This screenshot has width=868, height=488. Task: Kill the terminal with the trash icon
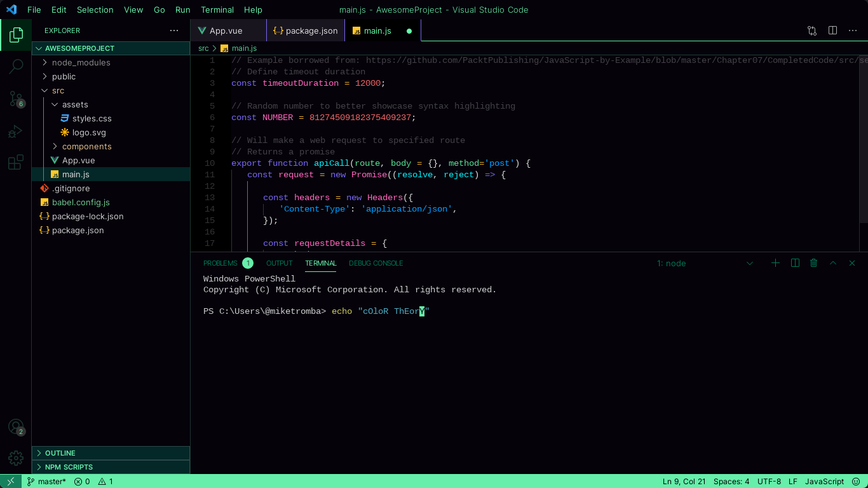pos(814,262)
